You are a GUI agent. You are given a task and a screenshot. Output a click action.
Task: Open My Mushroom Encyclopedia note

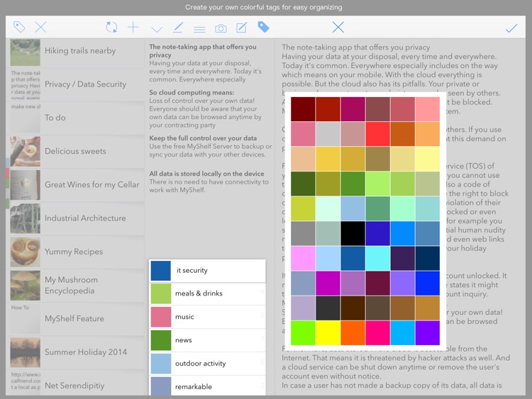tap(75, 286)
